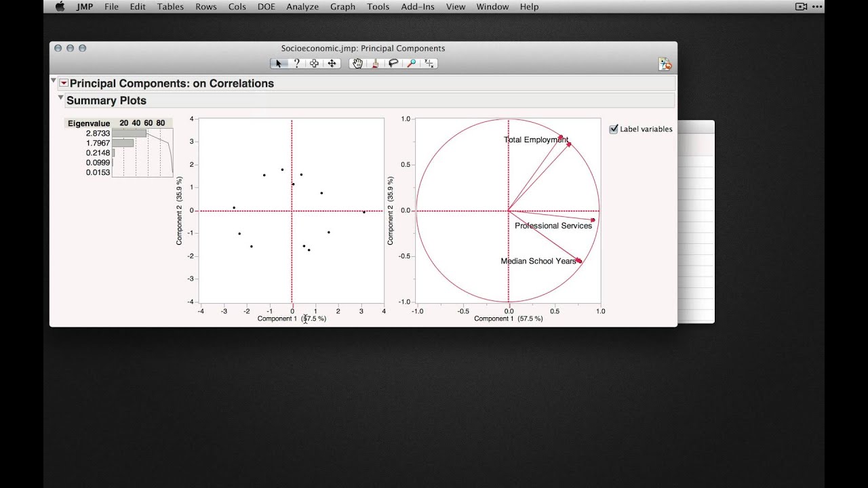The width and height of the screenshot is (868, 488).
Task: Open the Analyze menu
Action: click(x=302, y=7)
